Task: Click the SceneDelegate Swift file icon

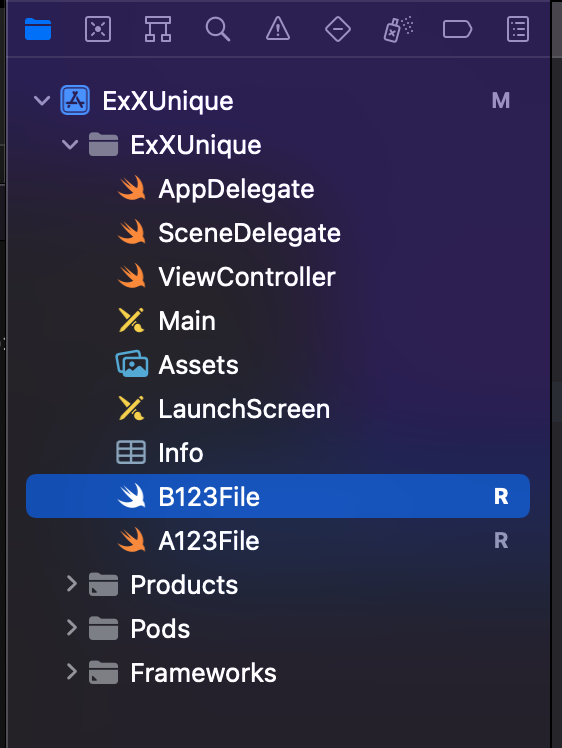Action: tap(132, 232)
